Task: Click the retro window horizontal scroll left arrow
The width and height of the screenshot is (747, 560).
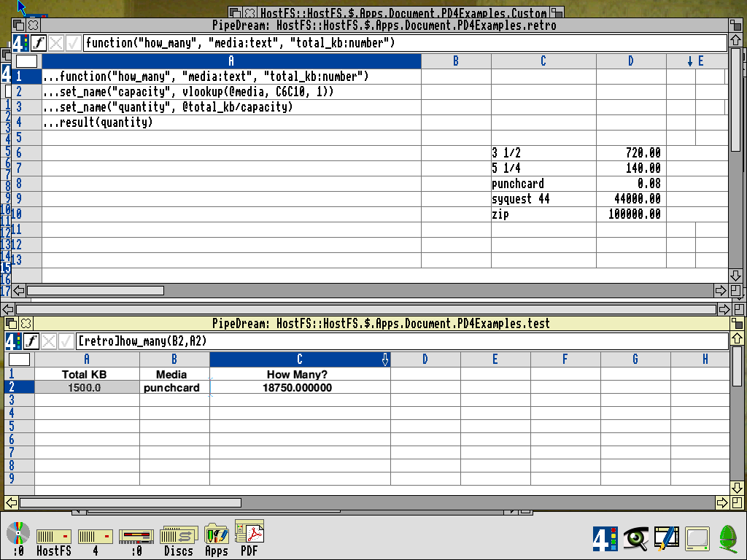Action: tap(18, 290)
